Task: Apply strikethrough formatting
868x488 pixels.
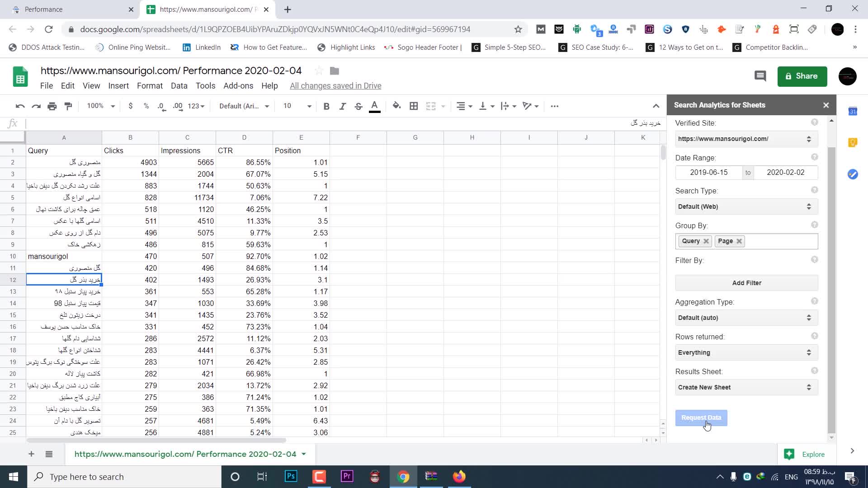Action: click(x=358, y=106)
